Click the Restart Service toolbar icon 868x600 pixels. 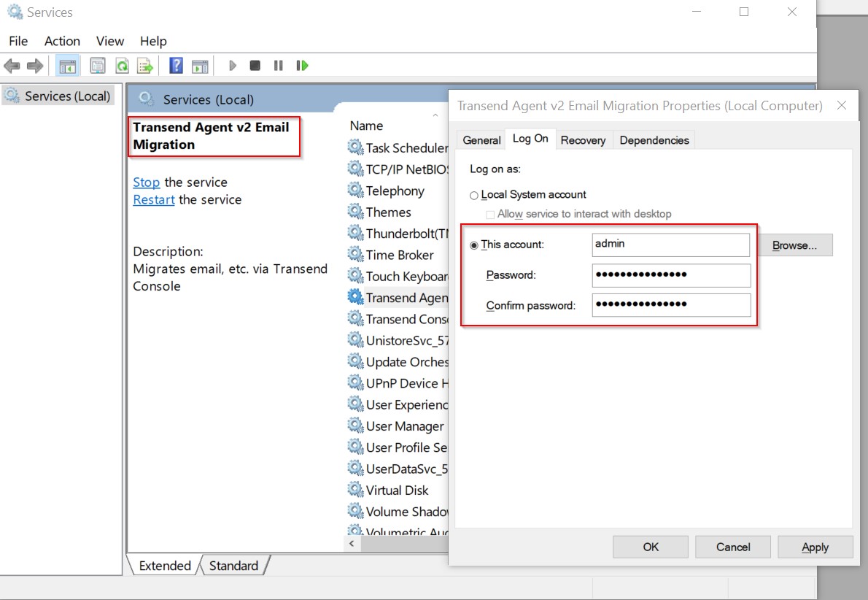pos(302,66)
